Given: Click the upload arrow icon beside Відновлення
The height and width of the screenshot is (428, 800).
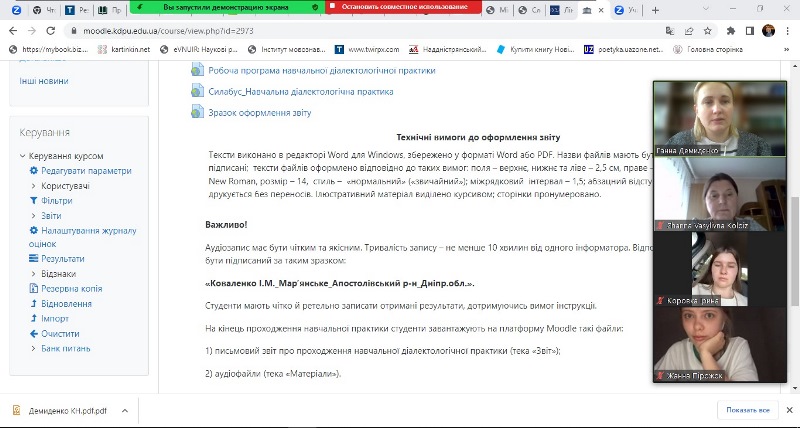Looking at the screenshot, I should 34,303.
